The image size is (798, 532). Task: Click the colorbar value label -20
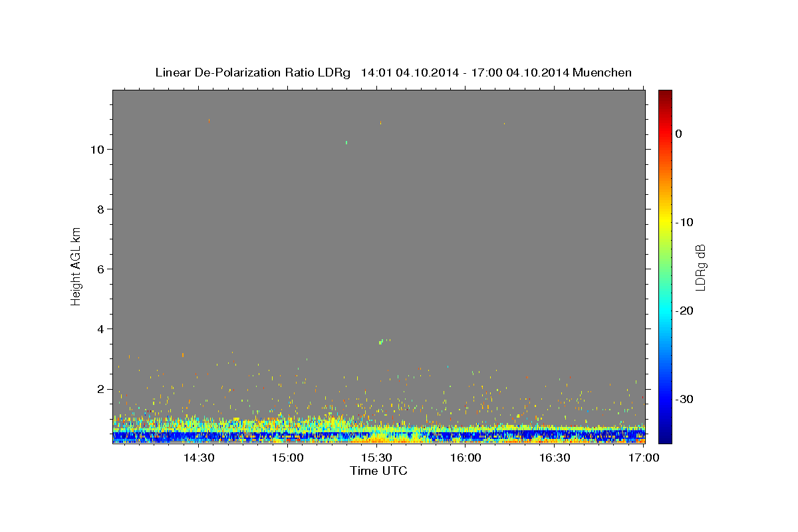click(685, 311)
